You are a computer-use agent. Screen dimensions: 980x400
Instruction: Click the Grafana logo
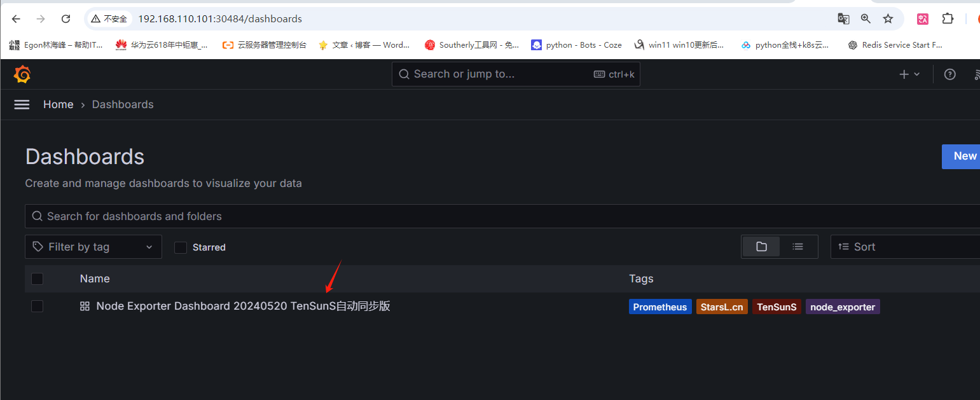pos(22,74)
